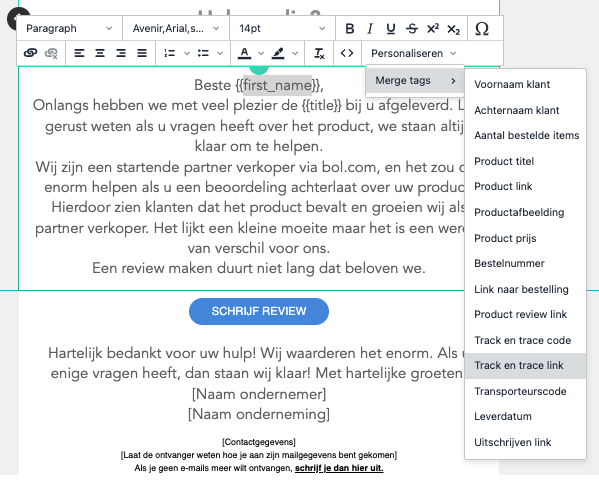Toggle underline formatting
The image size is (599, 483).
[390, 29]
